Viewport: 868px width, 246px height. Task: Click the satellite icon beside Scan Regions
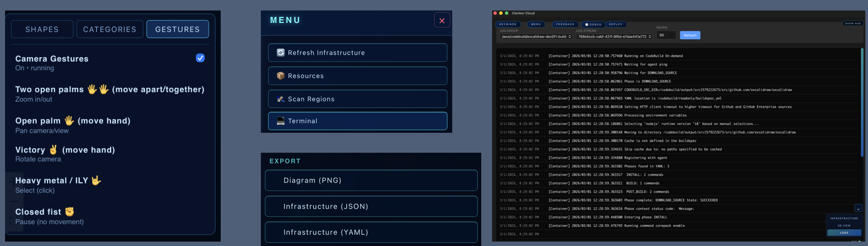(x=280, y=99)
